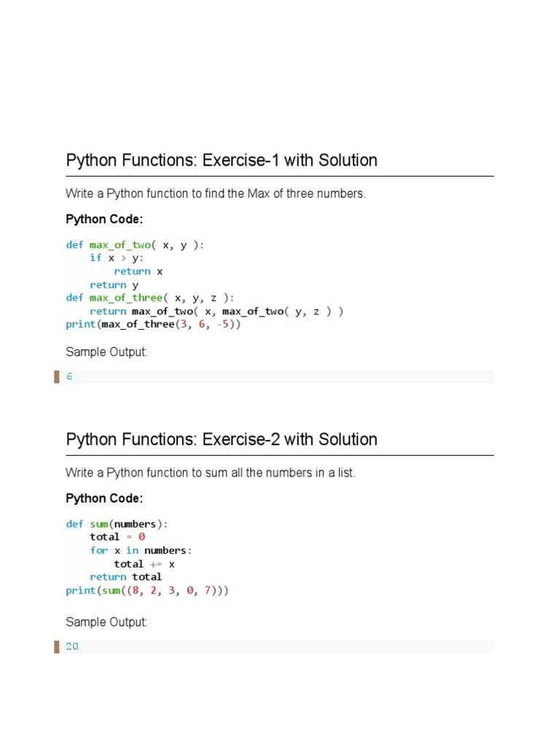Click the Exercise-1 with Solution heading
560x747 pixels.
(222, 160)
